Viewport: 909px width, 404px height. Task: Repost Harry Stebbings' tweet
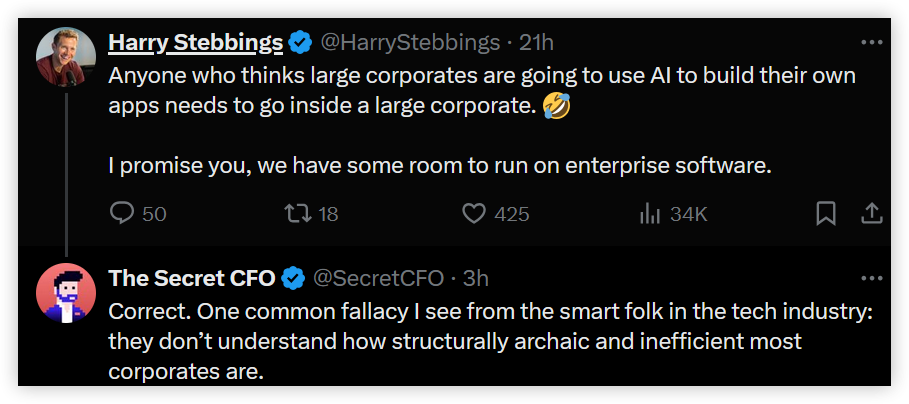pos(299,213)
